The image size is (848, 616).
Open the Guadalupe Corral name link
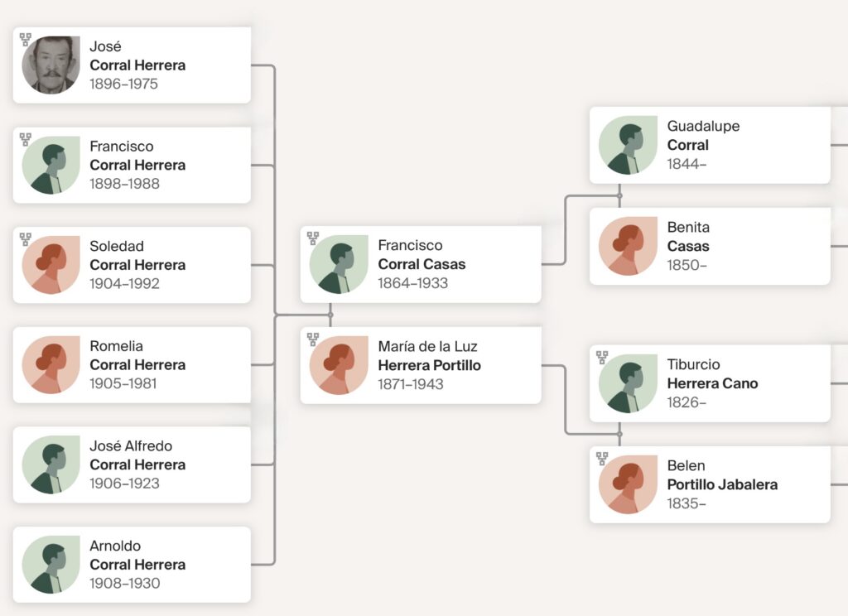[x=703, y=136]
